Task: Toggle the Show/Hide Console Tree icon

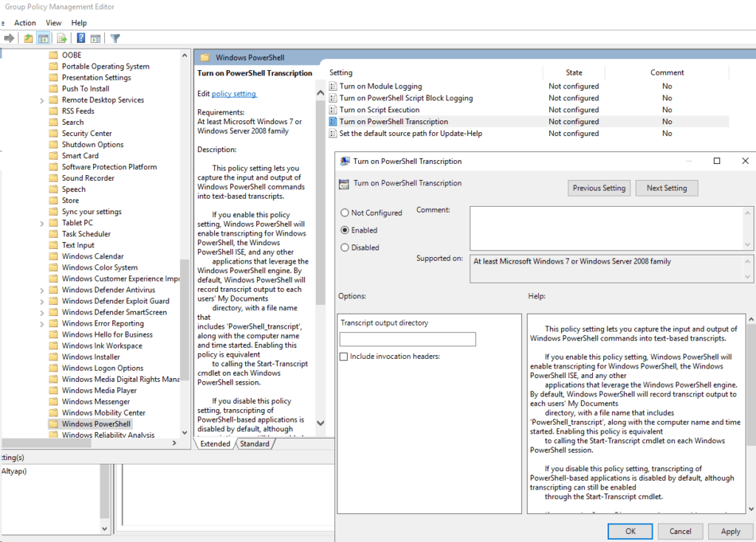Action: pos(44,38)
